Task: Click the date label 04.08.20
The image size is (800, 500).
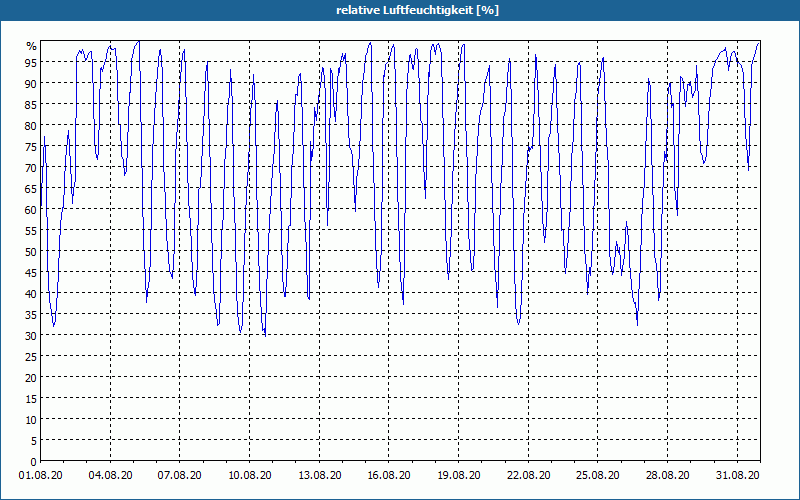Action: tap(110, 475)
